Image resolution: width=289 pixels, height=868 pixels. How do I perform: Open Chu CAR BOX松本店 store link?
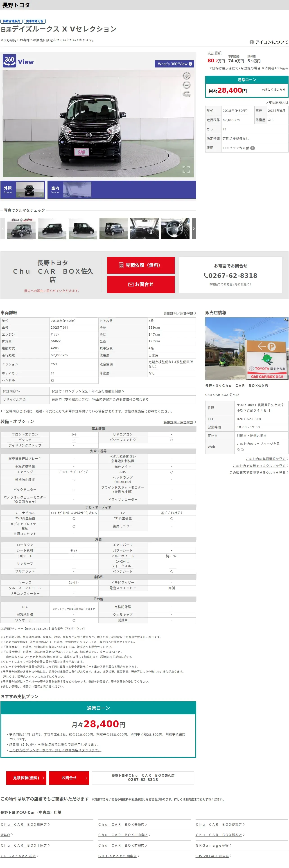pyautogui.click(x=220, y=835)
